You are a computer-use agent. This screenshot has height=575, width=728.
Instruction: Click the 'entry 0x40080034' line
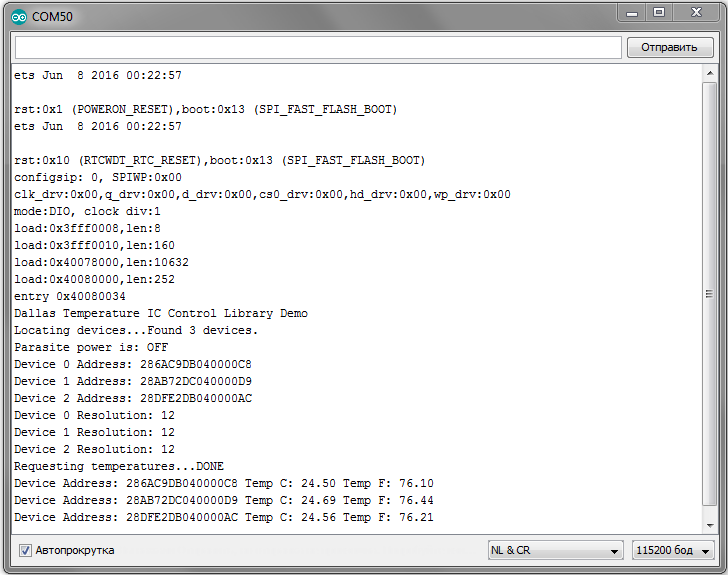(x=70, y=296)
